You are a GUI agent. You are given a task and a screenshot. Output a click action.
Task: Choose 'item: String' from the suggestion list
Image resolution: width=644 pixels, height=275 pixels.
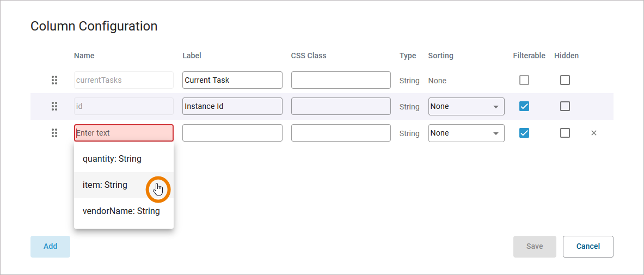tap(105, 185)
